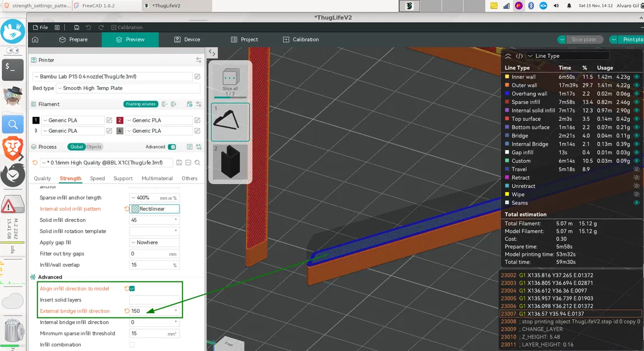
Task: Click the Undo icon in the top toolbar
Action: click(89, 28)
